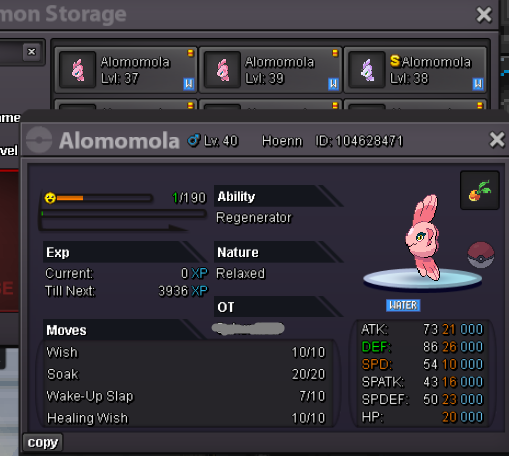Click the copy button
This screenshot has width=509, height=456.
43,442
